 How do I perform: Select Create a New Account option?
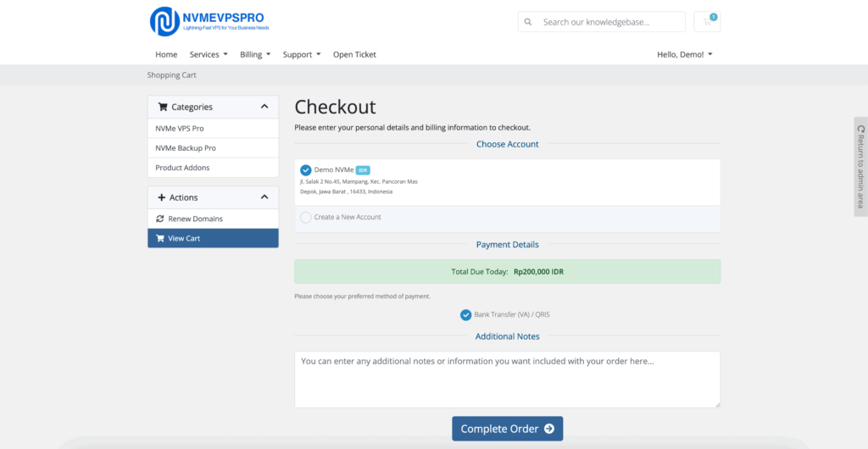306,218
